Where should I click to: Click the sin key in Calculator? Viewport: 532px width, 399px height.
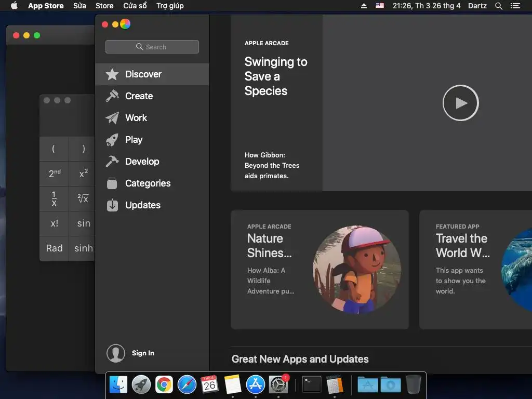click(x=82, y=223)
